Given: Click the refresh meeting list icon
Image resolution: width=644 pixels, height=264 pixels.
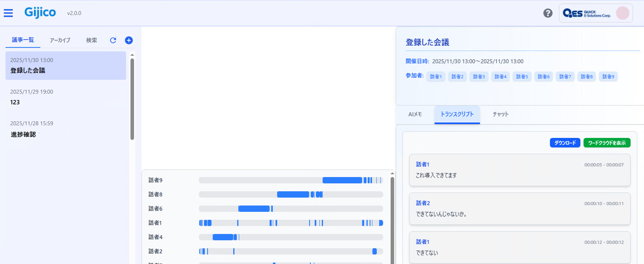Looking at the screenshot, I should (113, 40).
